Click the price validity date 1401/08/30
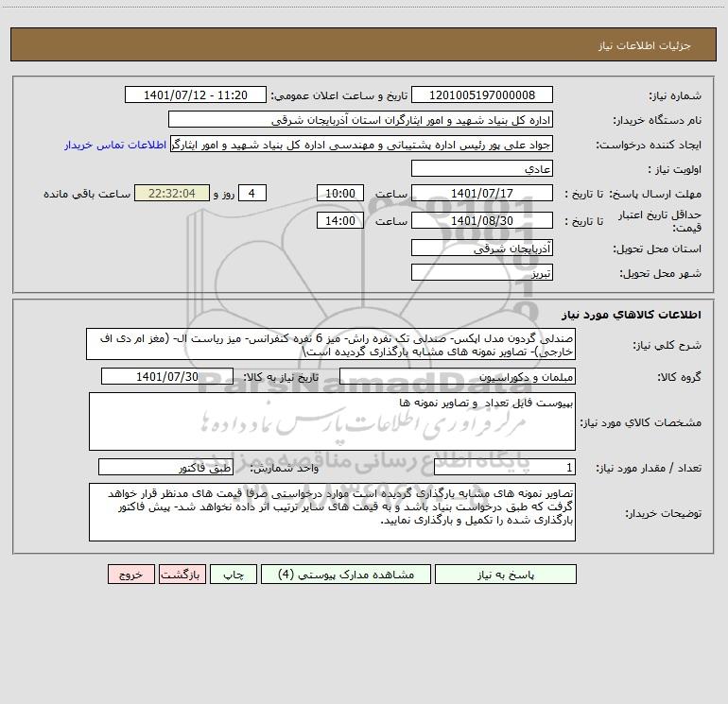This screenshot has height=704, width=728. (482, 220)
